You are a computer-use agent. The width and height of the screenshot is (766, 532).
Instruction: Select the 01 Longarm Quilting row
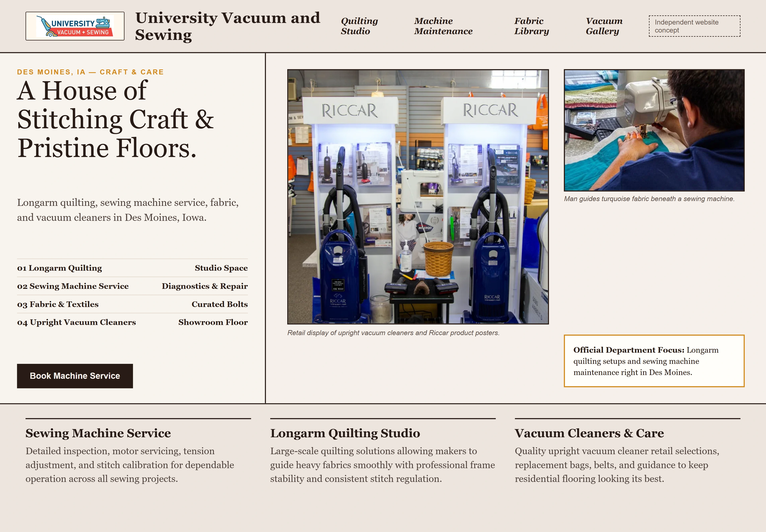click(132, 268)
